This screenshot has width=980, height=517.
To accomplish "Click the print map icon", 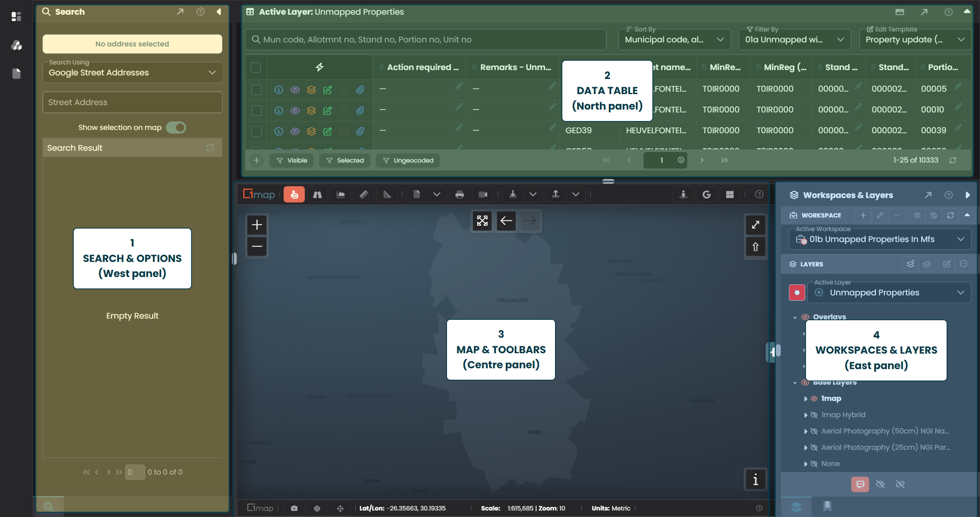I will point(460,195).
